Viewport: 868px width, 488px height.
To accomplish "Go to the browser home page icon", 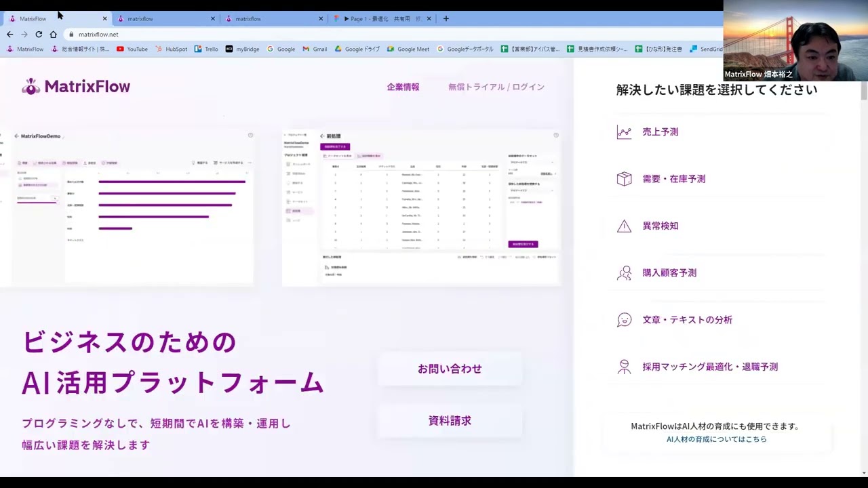I will coord(53,35).
